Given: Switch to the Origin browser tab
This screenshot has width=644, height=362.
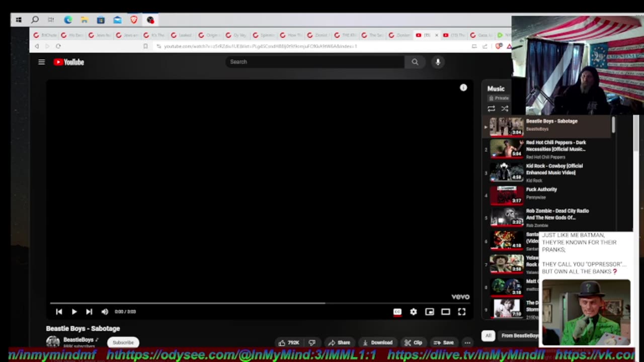Looking at the screenshot, I should click(x=209, y=35).
